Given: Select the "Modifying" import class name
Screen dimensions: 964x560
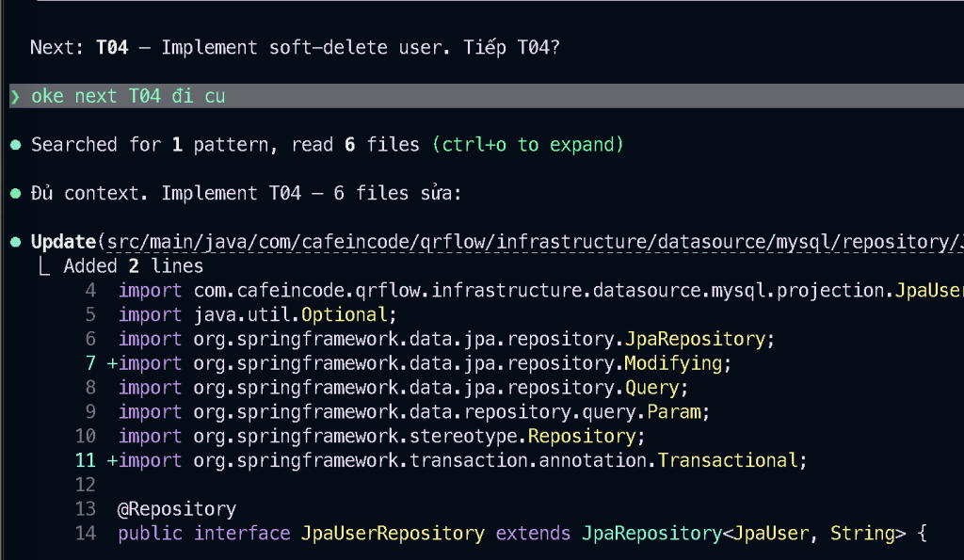Looking at the screenshot, I should click(672, 363).
